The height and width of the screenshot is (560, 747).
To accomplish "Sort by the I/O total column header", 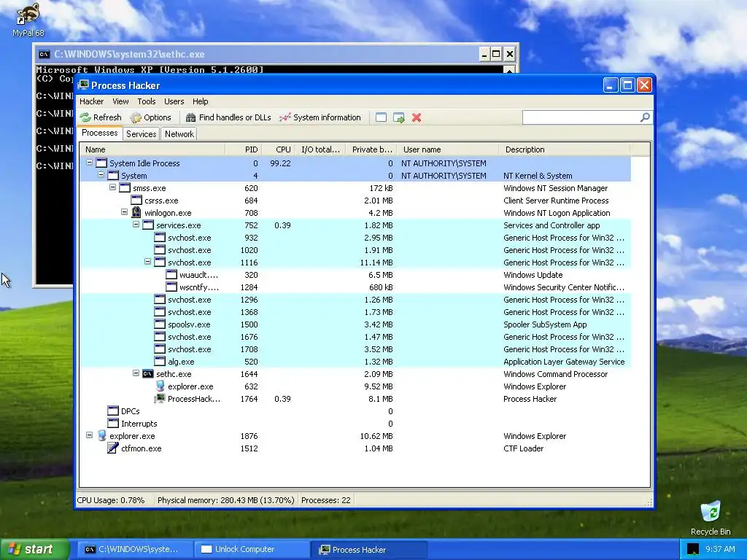I will coord(320,149).
